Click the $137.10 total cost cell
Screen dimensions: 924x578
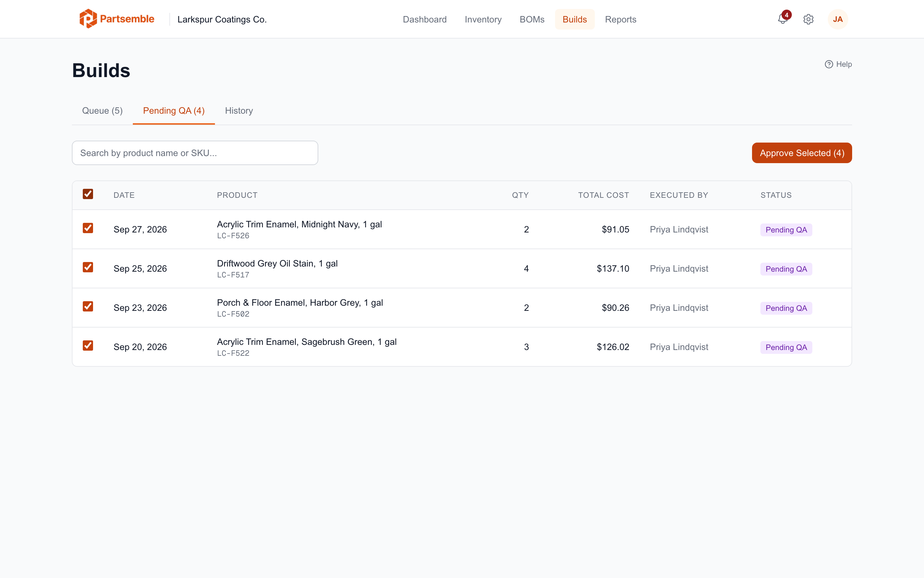coord(613,269)
